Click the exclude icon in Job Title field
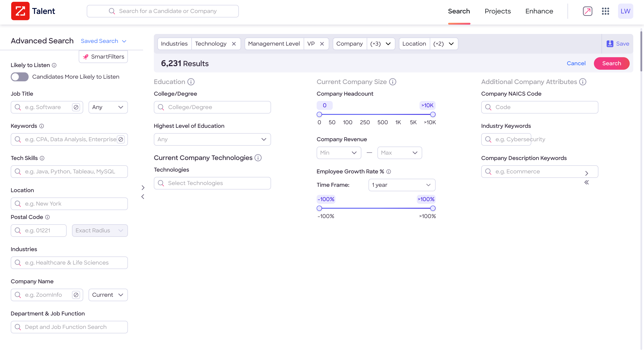This screenshot has height=353, width=644. (76, 107)
